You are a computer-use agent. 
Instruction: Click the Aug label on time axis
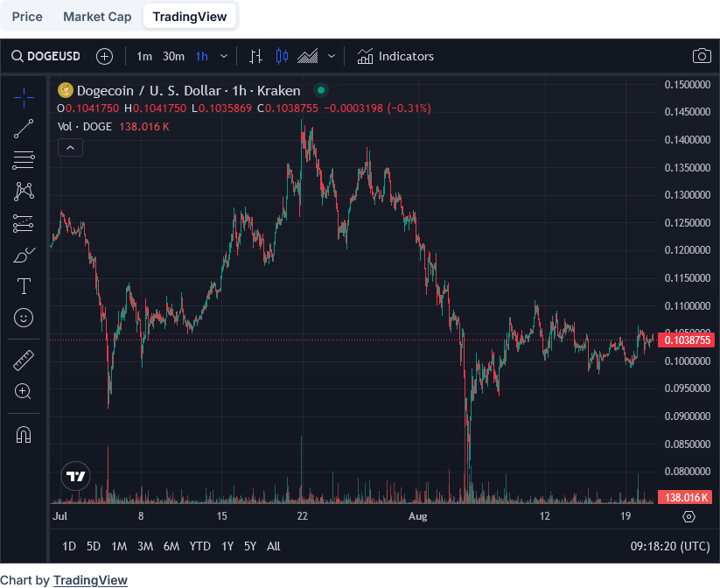pyautogui.click(x=417, y=516)
